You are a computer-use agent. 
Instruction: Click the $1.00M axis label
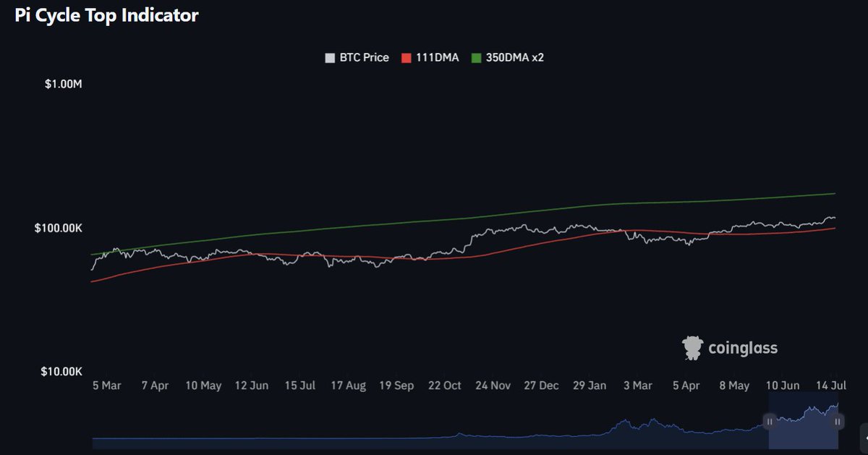(x=64, y=83)
